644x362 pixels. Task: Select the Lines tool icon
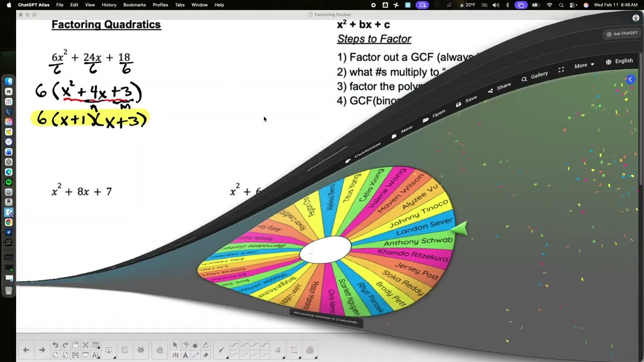[195, 355]
